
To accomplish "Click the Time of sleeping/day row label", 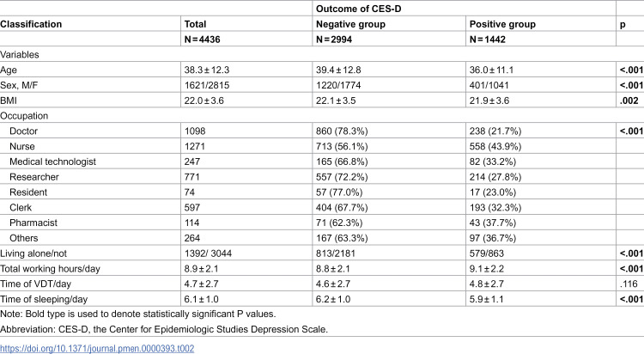I will click(x=44, y=299).
